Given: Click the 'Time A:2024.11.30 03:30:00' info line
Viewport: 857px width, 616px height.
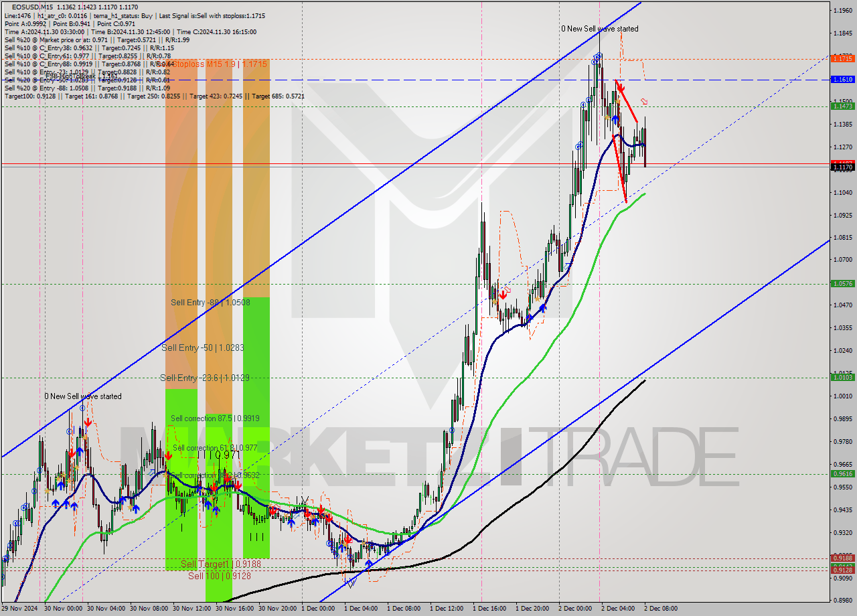Looking at the screenshot, I should click(x=131, y=31).
